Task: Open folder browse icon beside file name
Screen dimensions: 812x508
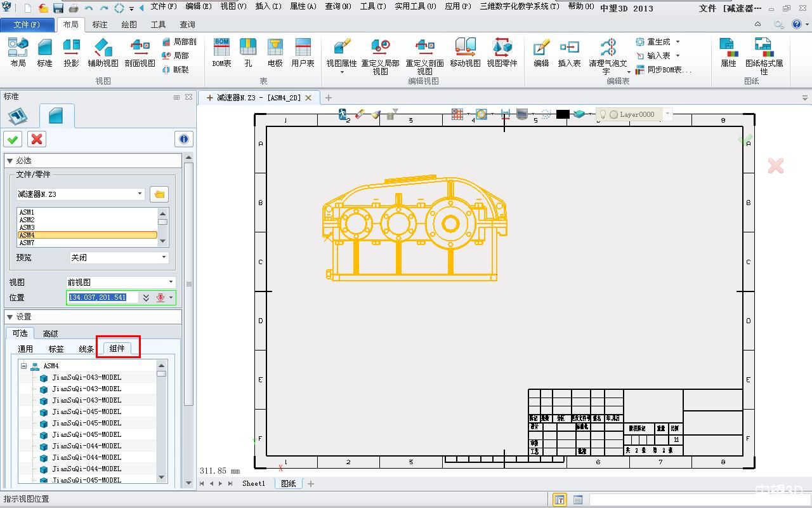Action: click(159, 194)
